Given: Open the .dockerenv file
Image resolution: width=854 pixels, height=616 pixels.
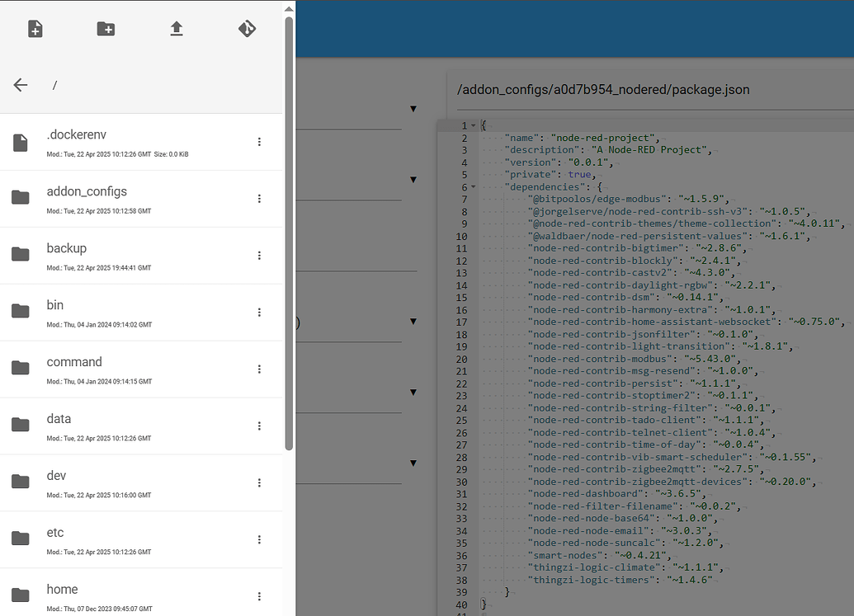Looking at the screenshot, I should [141, 142].
